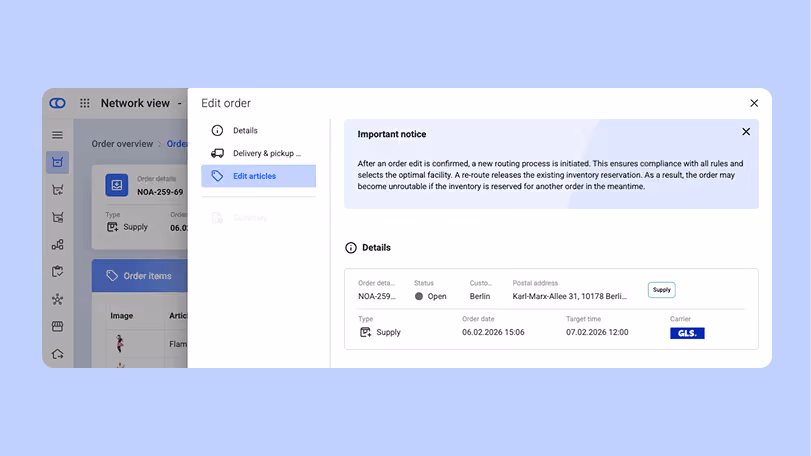Image resolution: width=811 pixels, height=456 pixels.
Task: Click the truncated order number NOA-259... in dialog
Action: coord(377,296)
